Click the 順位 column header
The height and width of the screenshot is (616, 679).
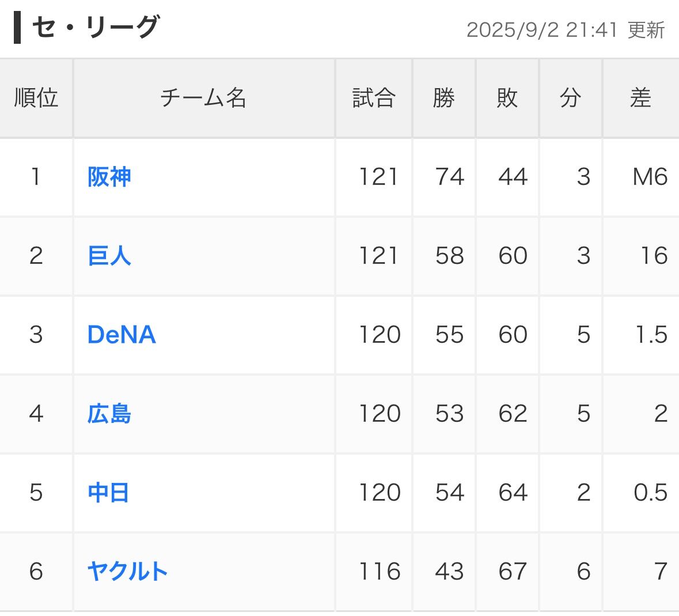click(x=36, y=98)
